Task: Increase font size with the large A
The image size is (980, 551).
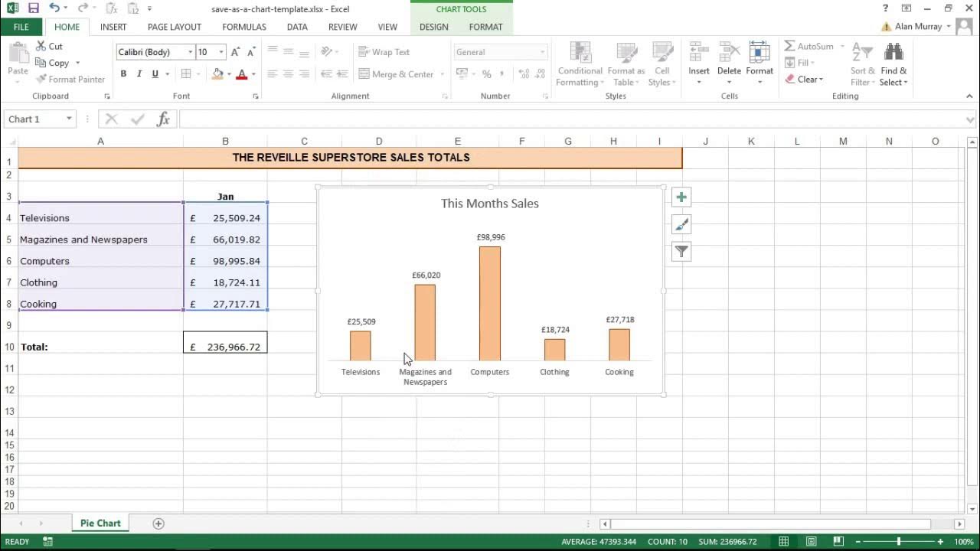Action: pos(235,52)
